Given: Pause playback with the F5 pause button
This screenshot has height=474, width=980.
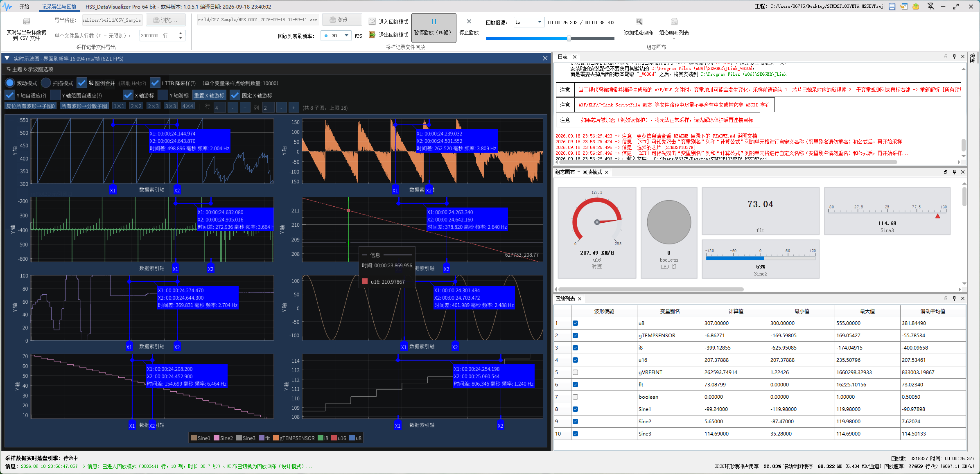Looking at the screenshot, I should (x=434, y=27).
